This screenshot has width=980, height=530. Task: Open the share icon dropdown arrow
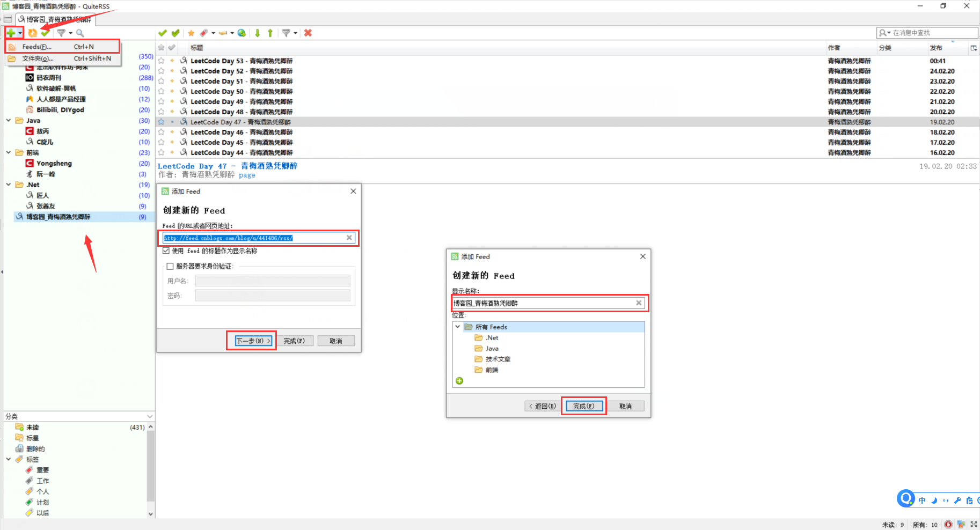pyautogui.click(x=232, y=33)
